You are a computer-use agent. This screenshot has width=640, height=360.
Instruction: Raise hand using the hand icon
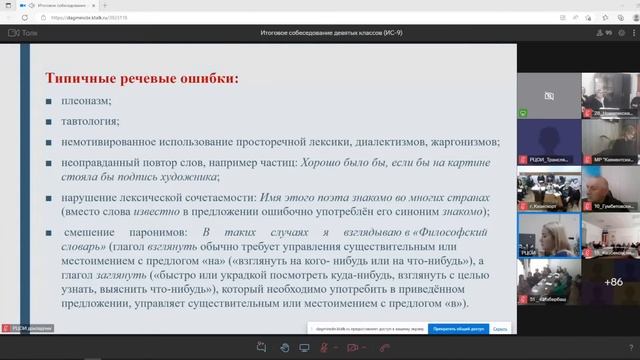(x=284, y=347)
